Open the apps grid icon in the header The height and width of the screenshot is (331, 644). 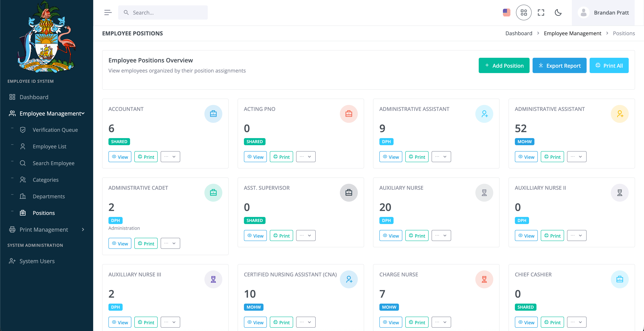point(524,12)
